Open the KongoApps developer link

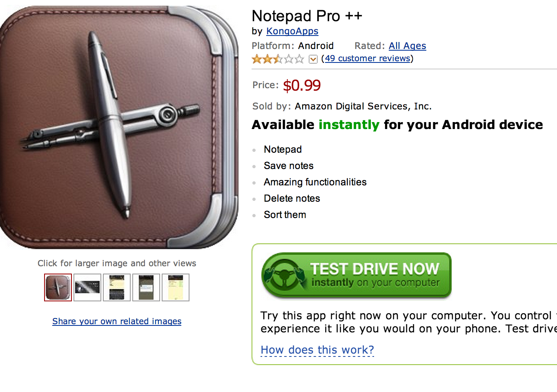coord(292,31)
